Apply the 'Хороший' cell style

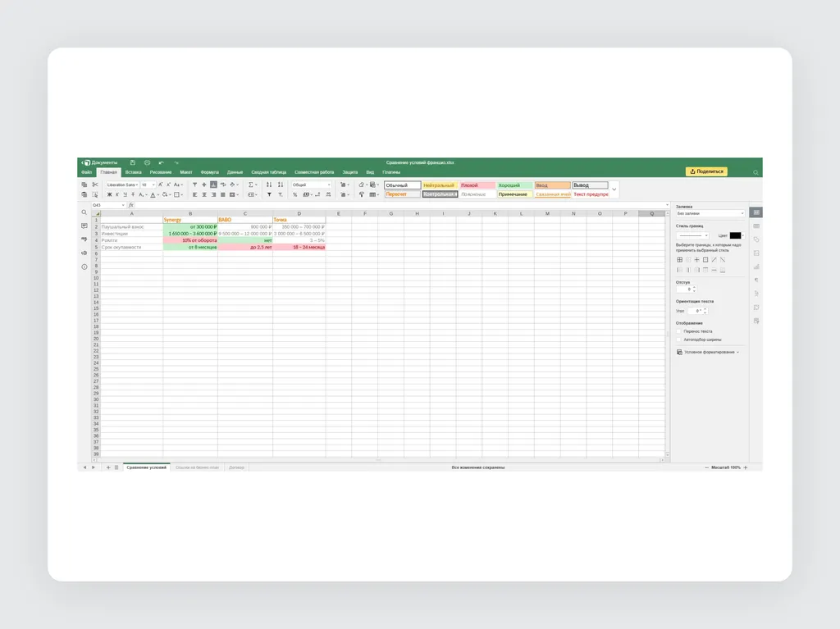pos(515,185)
